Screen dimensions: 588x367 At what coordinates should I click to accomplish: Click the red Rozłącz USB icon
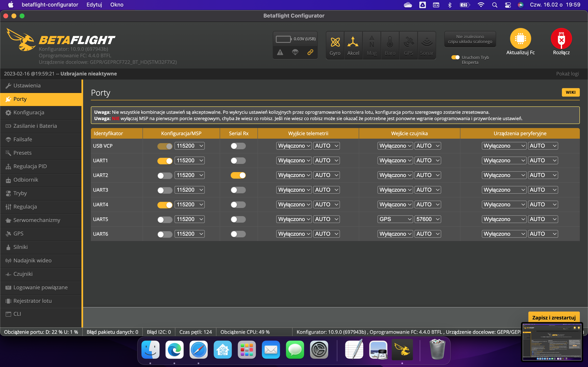[x=561, y=39]
